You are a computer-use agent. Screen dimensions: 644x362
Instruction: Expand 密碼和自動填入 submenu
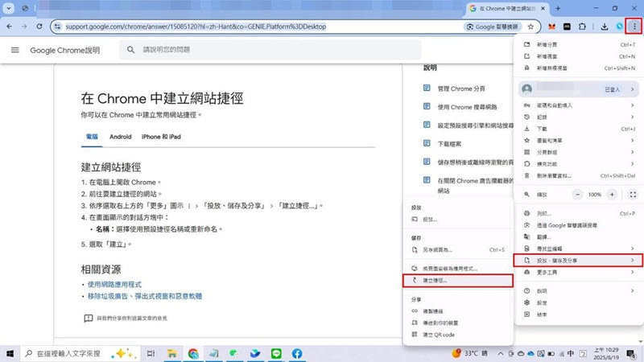point(579,105)
